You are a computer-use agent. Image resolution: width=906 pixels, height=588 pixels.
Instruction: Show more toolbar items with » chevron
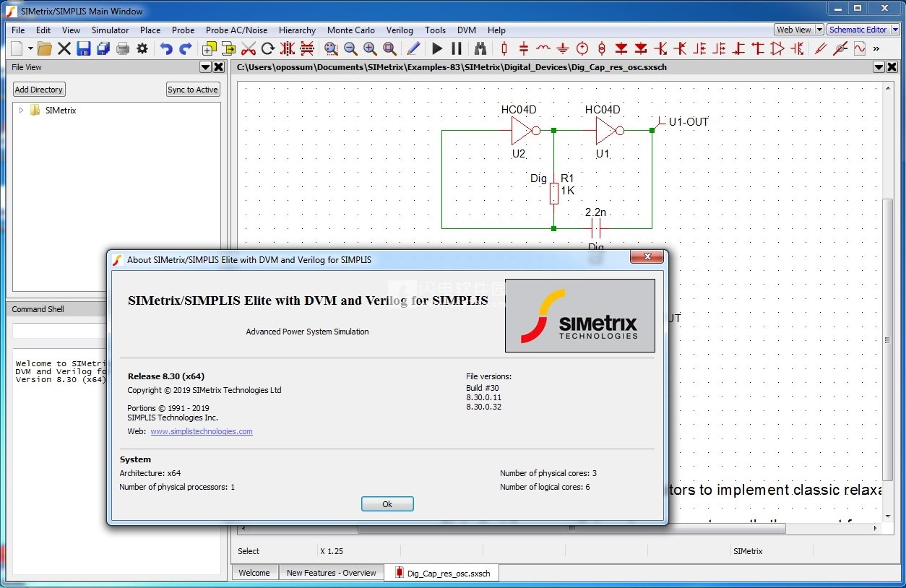click(x=876, y=48)
